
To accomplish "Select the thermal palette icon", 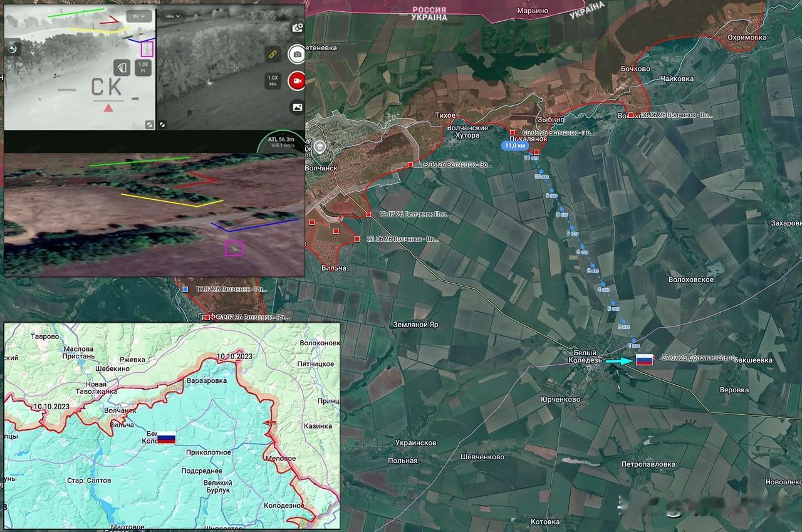I will point(122,68).
